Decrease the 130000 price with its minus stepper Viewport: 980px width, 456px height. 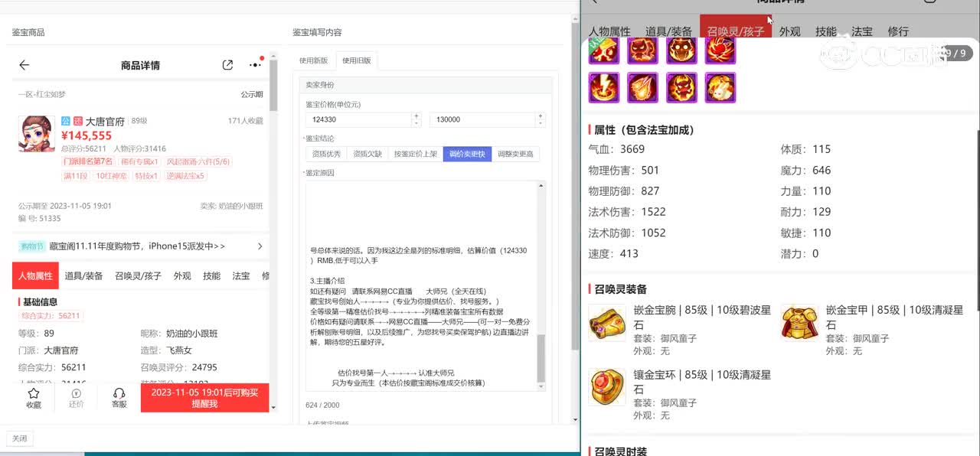pyautogui.click(x=541, y=122)
